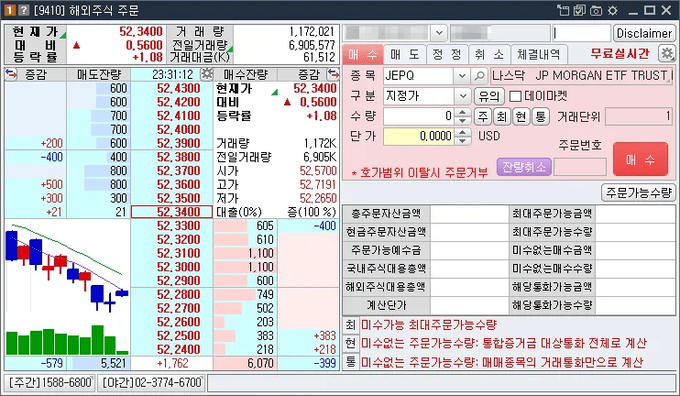The height and width of the screenshot is (396, 680).
Task: Click total bid quantity 6,070
Action: pyautogui.click(x=245, y=363)
